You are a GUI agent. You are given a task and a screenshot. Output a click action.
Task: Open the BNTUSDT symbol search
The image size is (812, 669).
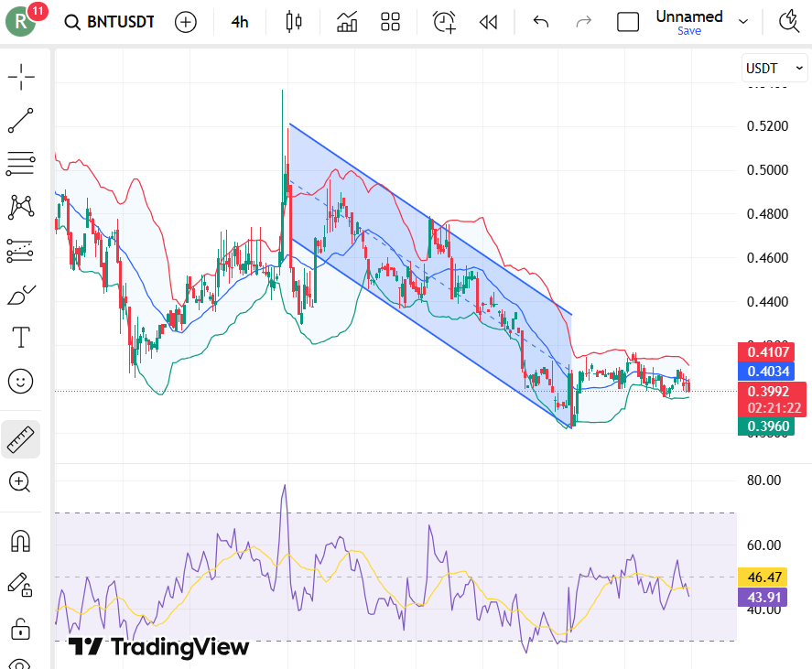pyautogui.click(x=110, y=21)
